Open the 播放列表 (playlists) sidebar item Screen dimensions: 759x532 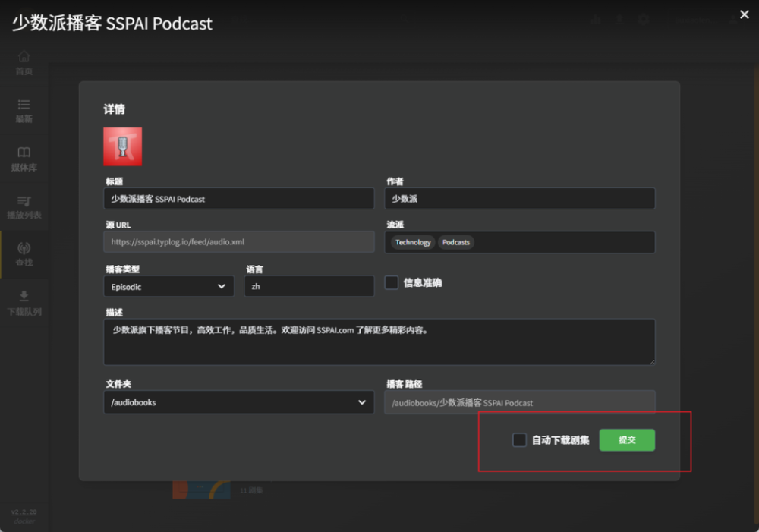coord(24,206)
